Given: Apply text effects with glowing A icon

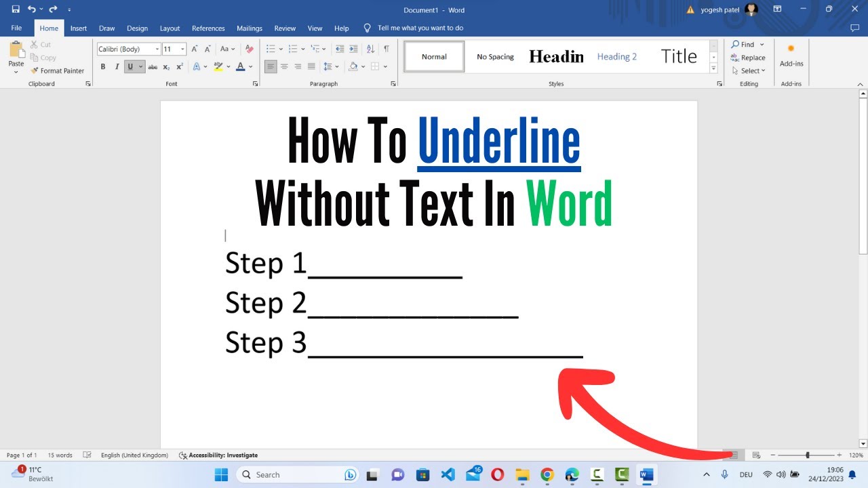Looking at the screenshot, I should [196, 66].
